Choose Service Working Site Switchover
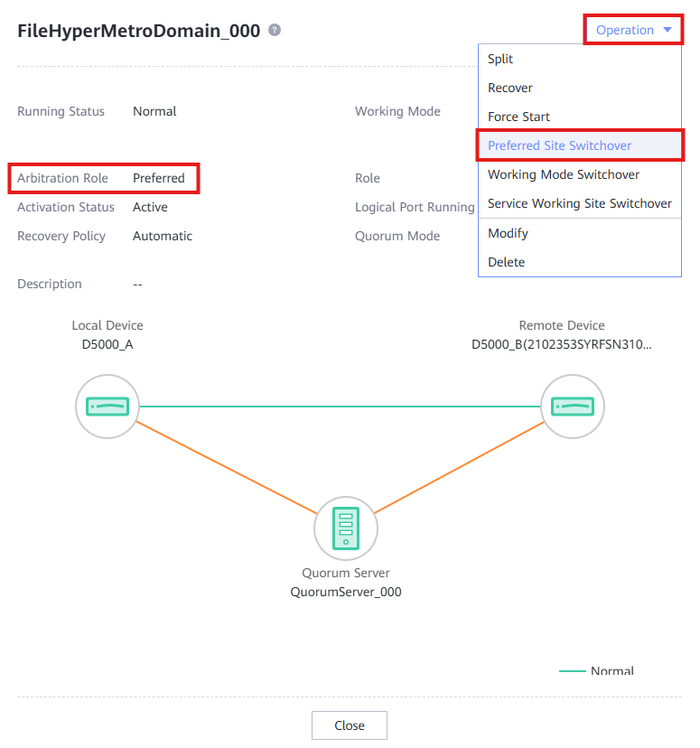Image resolution: width=700 pixels, height=748 pixels. point(579,203)
